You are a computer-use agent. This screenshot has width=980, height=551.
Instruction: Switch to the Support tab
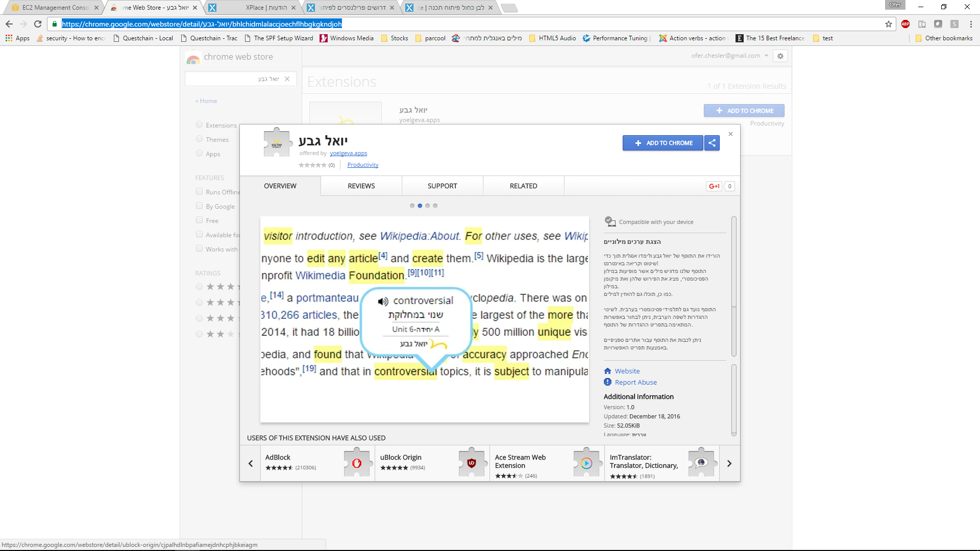point(443,186)
